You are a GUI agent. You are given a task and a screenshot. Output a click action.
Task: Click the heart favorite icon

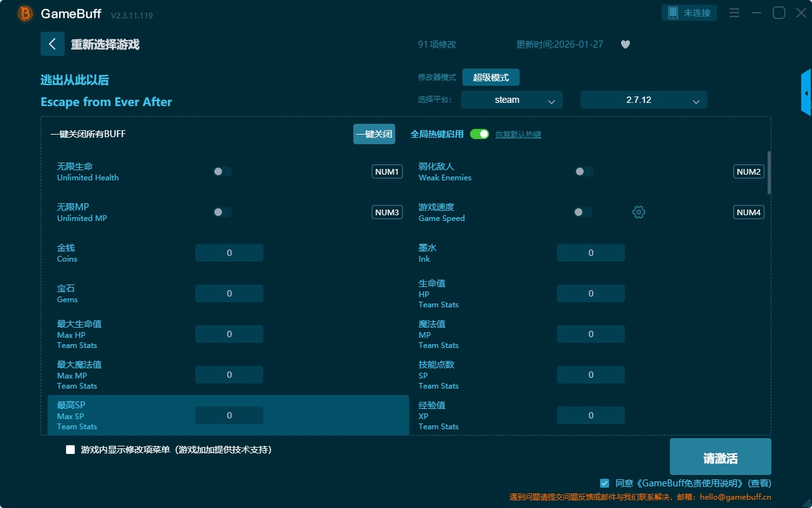pyautogui.click(x=625, y=44)
